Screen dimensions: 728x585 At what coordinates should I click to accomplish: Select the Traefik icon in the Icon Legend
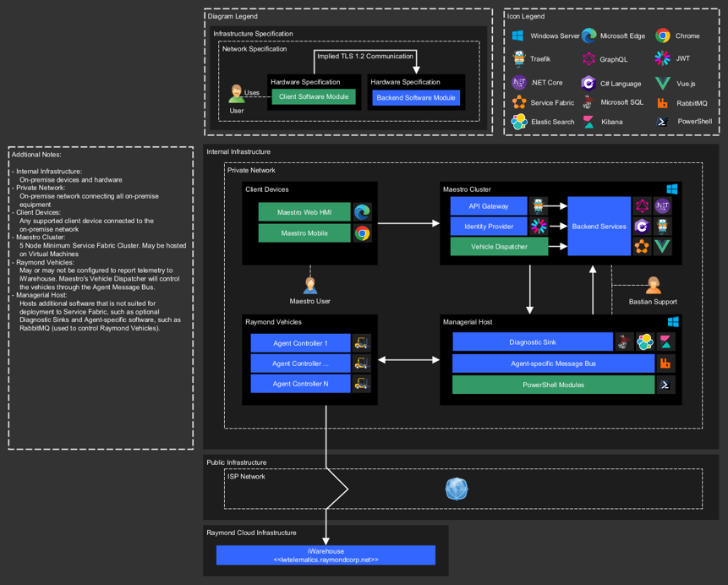point(518,59)
